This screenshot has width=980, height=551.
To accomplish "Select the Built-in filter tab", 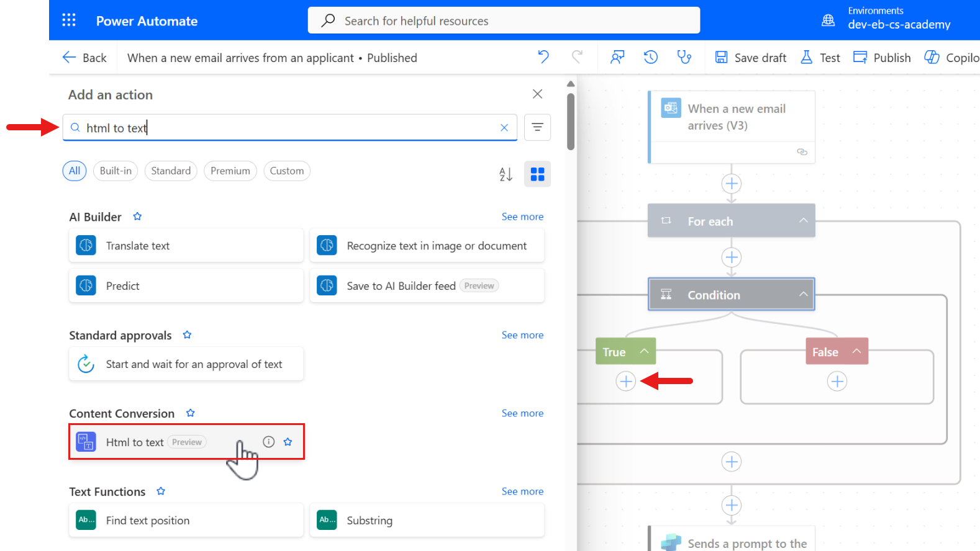I will pos(116,171).
